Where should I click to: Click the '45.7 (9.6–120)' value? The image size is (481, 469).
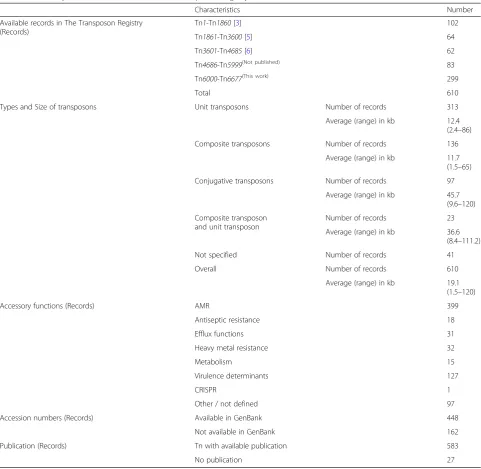pyautogui.click(x=461, y=199)
